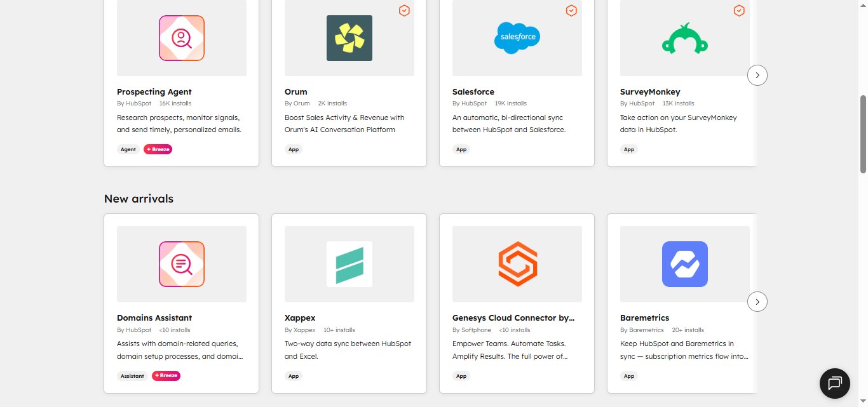The image size is (868, 407).
Task: Click the Salesforce cloud logo
Action: [x=517, y=38]
